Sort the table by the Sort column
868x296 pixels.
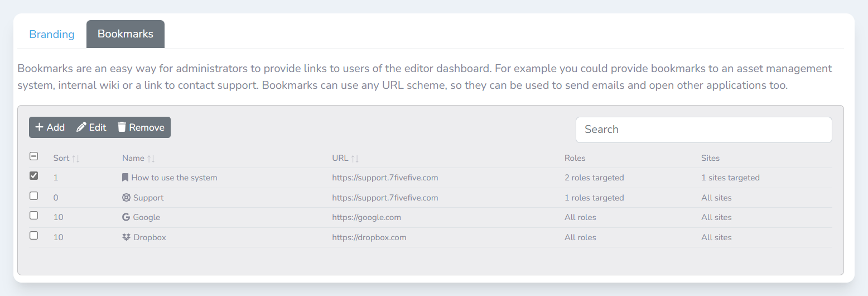[x=76, y=159]
